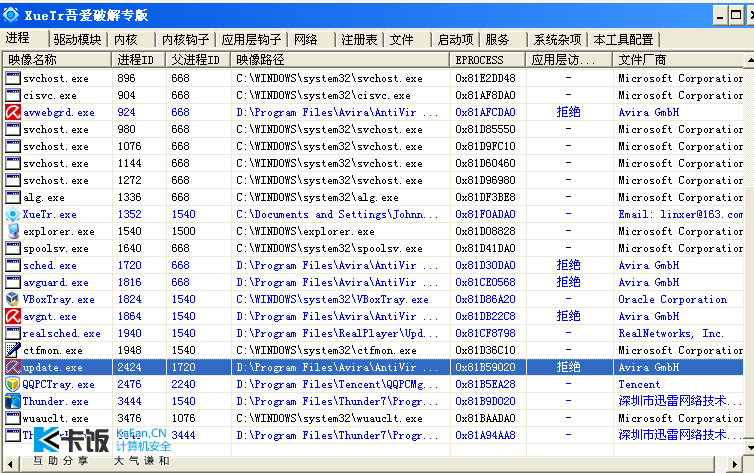Click the Email: linxer@163.com cell
Image resolution: width=754 pixels, height=473 pixels.
coord(680,214)
